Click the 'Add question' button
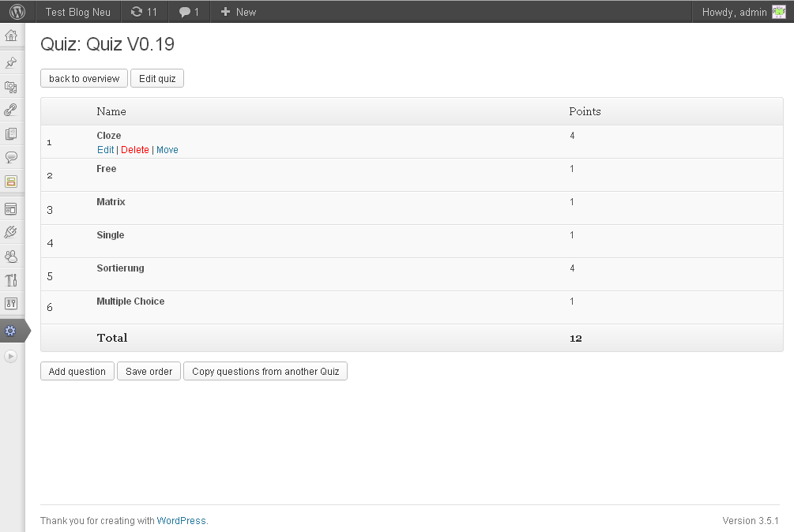 point(77,371)
